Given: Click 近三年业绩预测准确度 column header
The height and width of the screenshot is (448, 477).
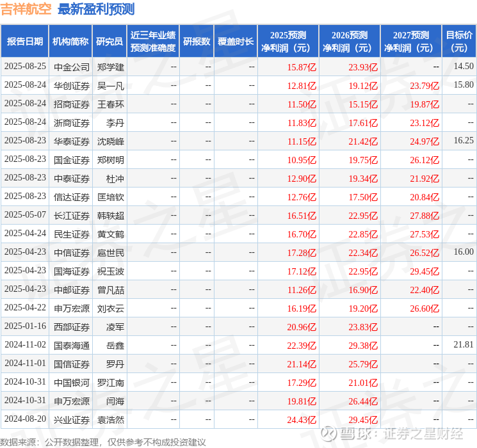Looking at the screenshot, I should click(153, 42).
